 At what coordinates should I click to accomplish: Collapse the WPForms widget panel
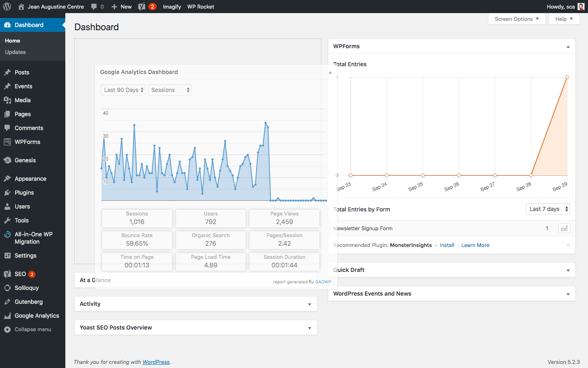point(568,47)
